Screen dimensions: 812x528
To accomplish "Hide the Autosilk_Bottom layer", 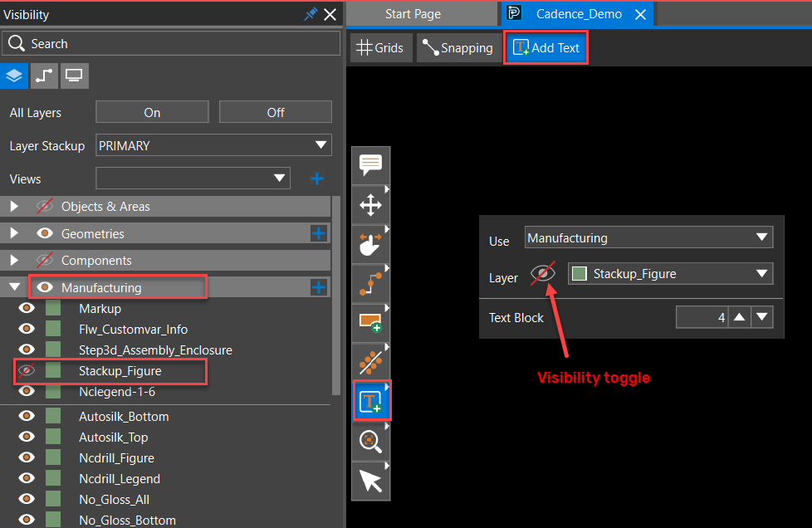I will point(27,416).
